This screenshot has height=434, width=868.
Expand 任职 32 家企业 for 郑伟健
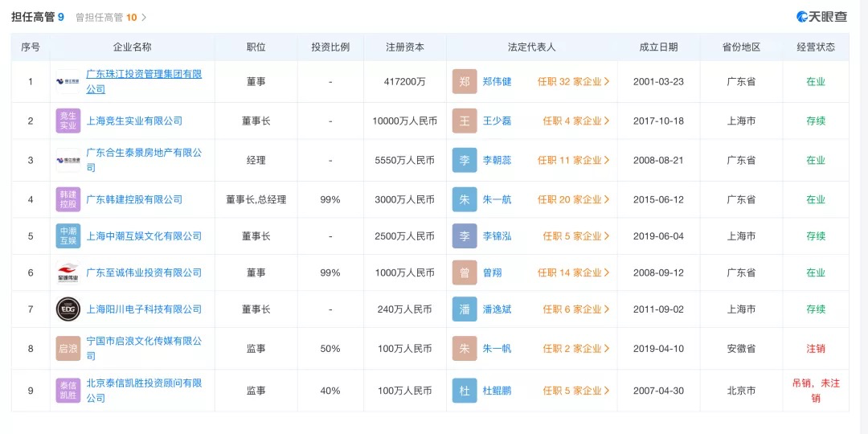pyautogui.click(x=573, y=82)
